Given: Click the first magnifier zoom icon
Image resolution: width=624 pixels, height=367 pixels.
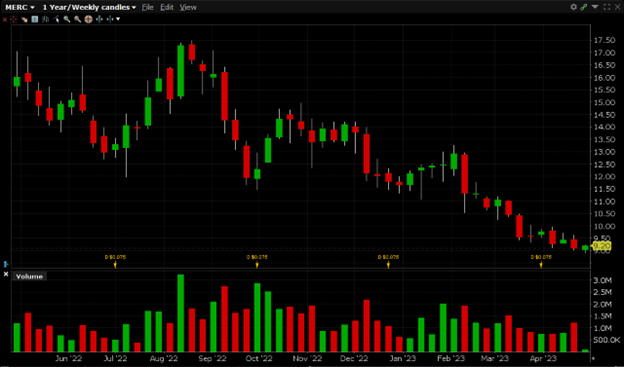Looking at the screenshot, I should [67, 19].
